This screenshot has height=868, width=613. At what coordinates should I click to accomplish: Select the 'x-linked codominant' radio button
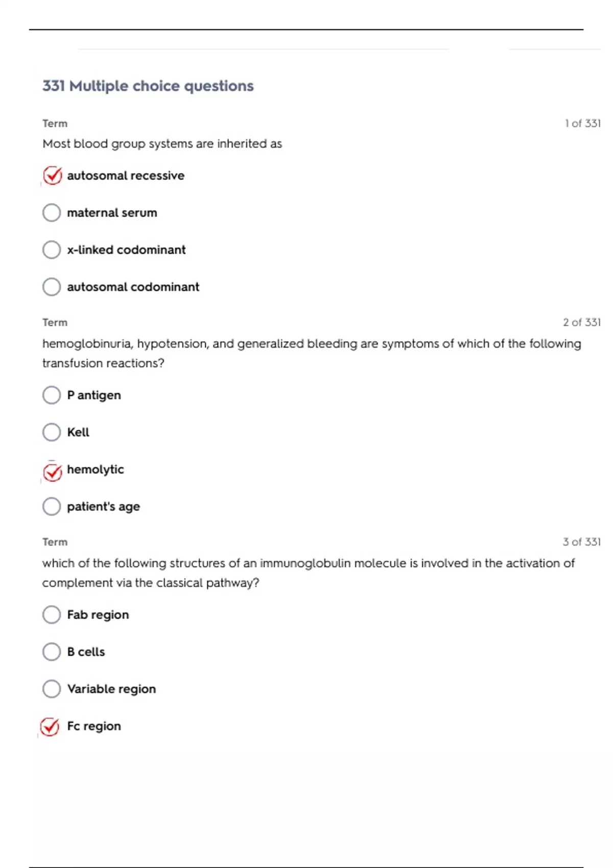52,250
